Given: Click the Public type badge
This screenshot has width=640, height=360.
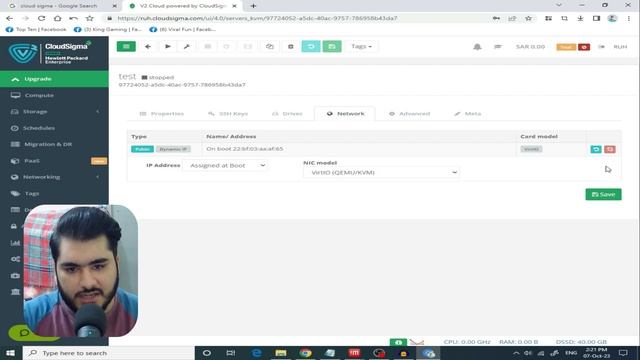Looking at the screenshot, I should coord(142,149).
